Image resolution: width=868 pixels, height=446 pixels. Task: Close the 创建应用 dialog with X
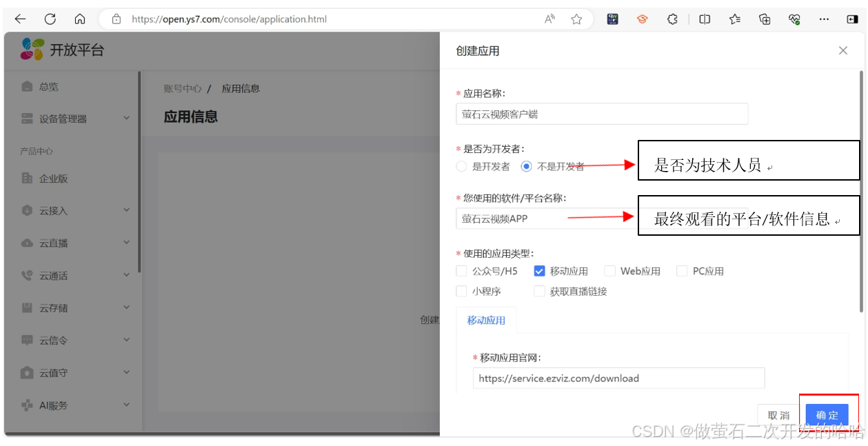tap(842, 50)
